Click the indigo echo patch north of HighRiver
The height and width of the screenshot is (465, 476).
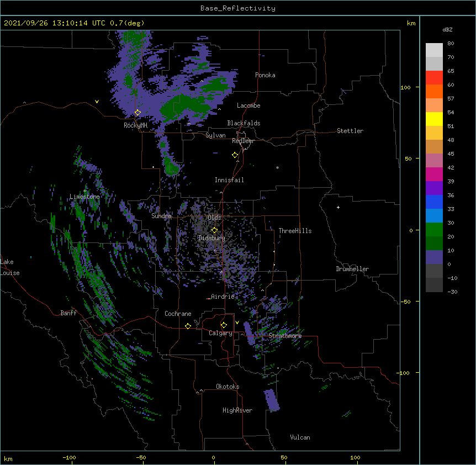tap(271, 400)
